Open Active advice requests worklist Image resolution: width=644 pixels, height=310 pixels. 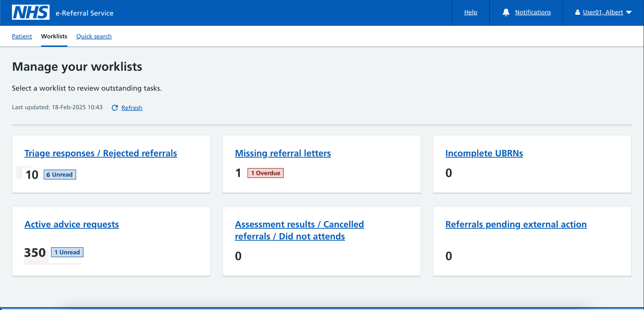(x=71, y=224)
